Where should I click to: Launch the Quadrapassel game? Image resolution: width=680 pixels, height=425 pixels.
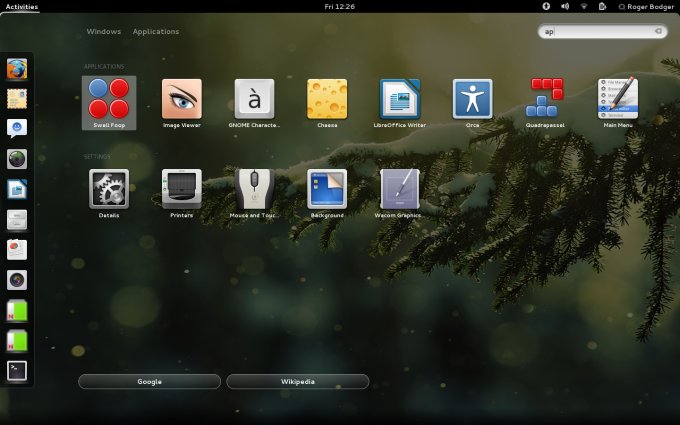coord(545,103)
